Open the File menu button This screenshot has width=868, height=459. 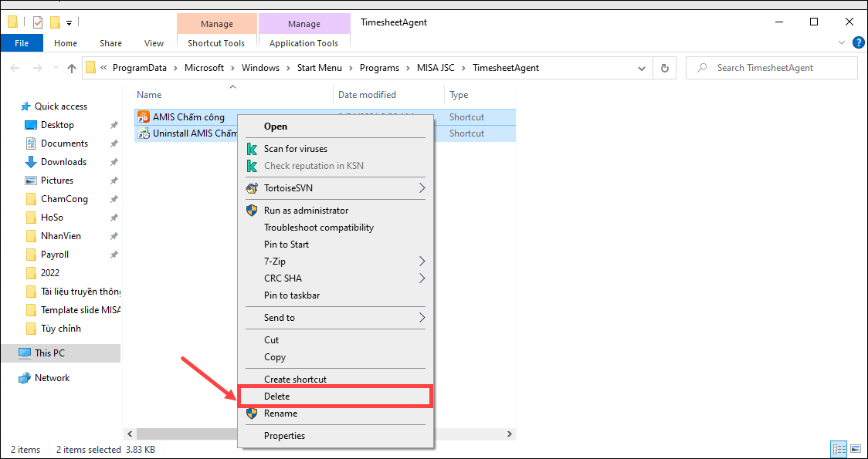tap(22, 43)
